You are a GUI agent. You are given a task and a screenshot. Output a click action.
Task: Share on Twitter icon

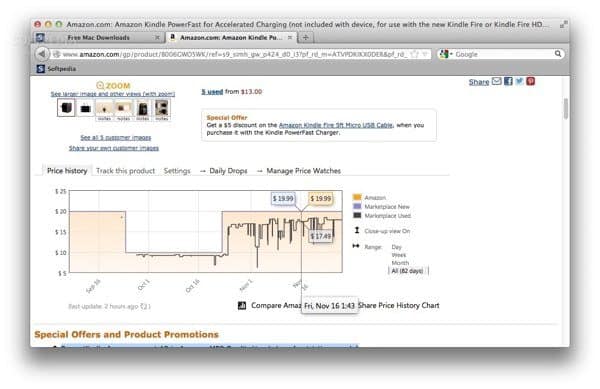click(x=519, y=81)
